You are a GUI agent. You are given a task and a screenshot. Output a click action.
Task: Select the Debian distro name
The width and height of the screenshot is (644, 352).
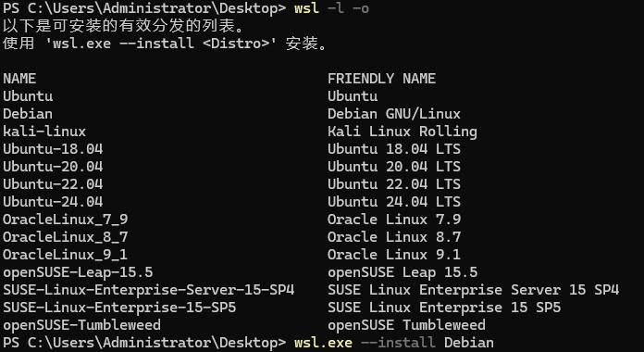pos(28,114)
